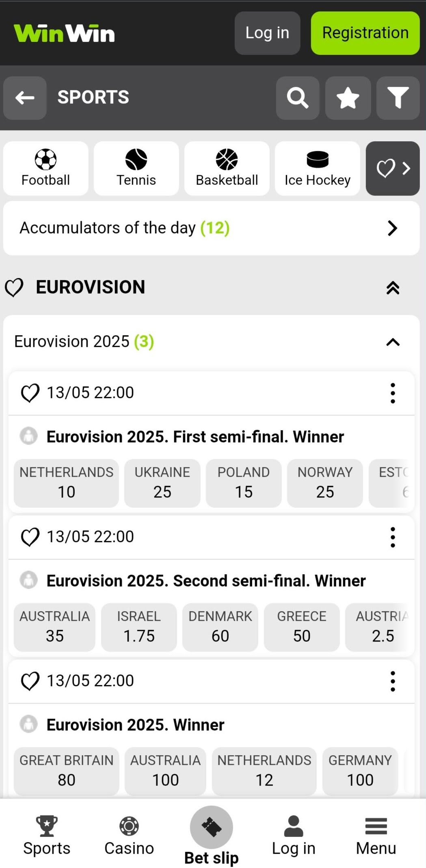Tap the search magnifier icon
This screenshot has height=868, width=426.
coord(298,98)
